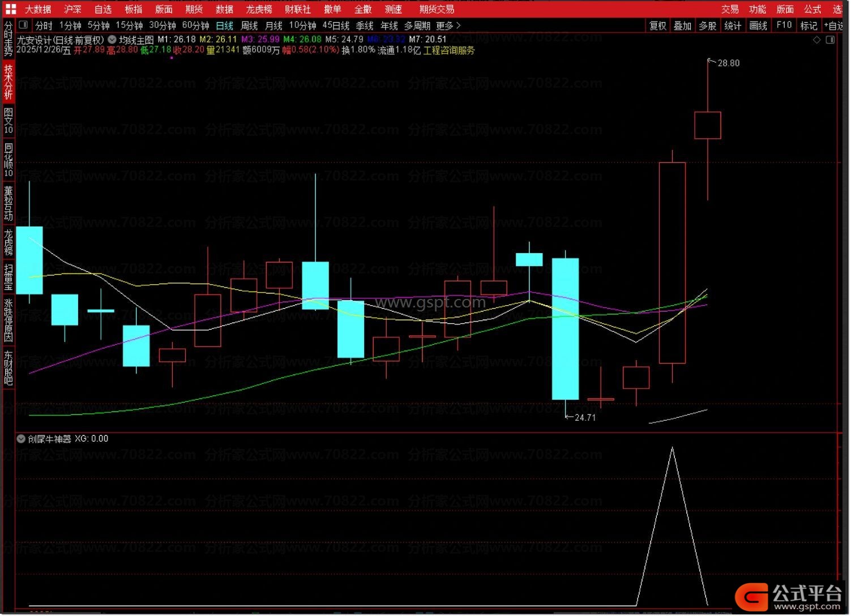
Task: Click the diamond icon above the chart
Action: point(816,40)
